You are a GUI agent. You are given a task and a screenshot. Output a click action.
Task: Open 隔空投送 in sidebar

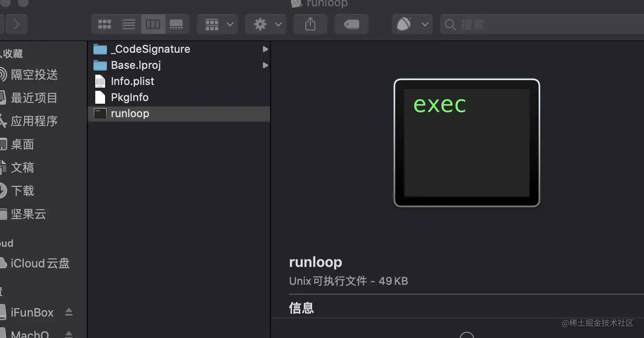(29, 75)
